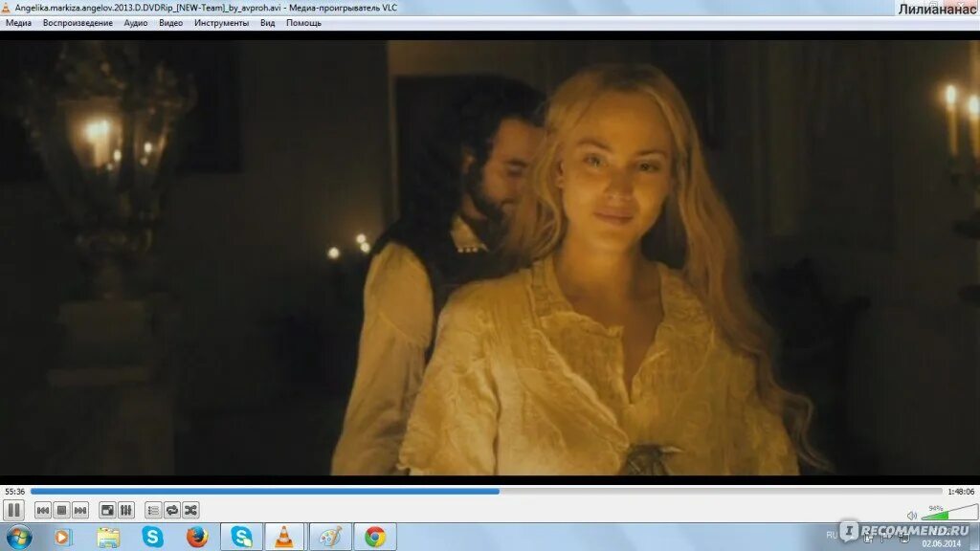Screen dimensions: 980x551
Task: Open the Воспроизведение menu
Action: point(78,23)
